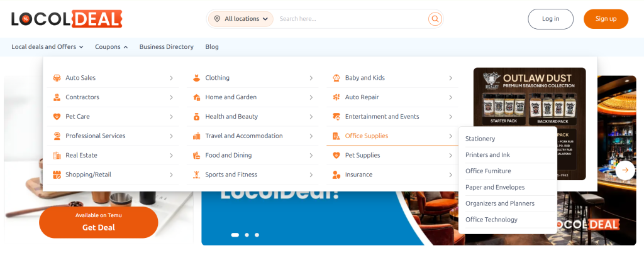Open the All locations dropdown
The height and width of the screenshot is (258, 644).
[241, 19]
